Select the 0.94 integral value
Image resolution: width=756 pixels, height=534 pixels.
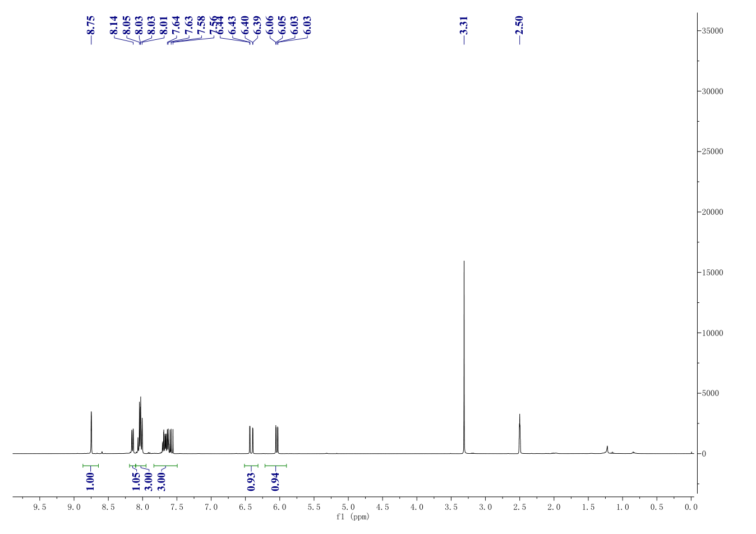[x=275, y=481]
